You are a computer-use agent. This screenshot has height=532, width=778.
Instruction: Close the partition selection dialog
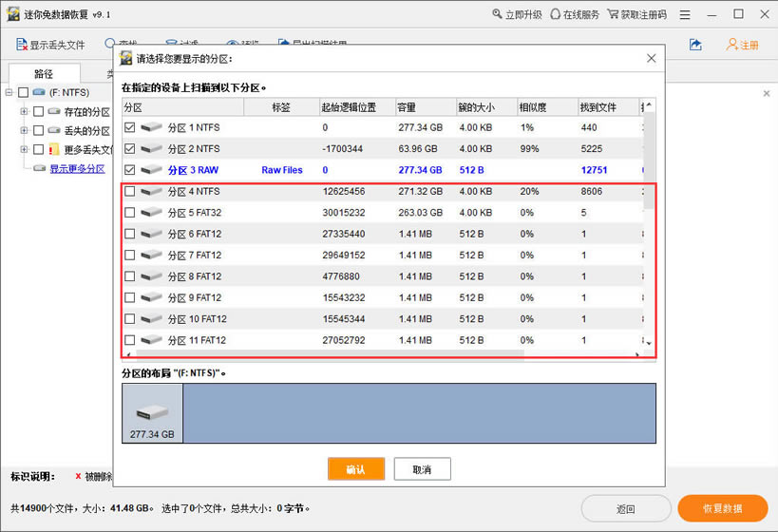[651, 58]
